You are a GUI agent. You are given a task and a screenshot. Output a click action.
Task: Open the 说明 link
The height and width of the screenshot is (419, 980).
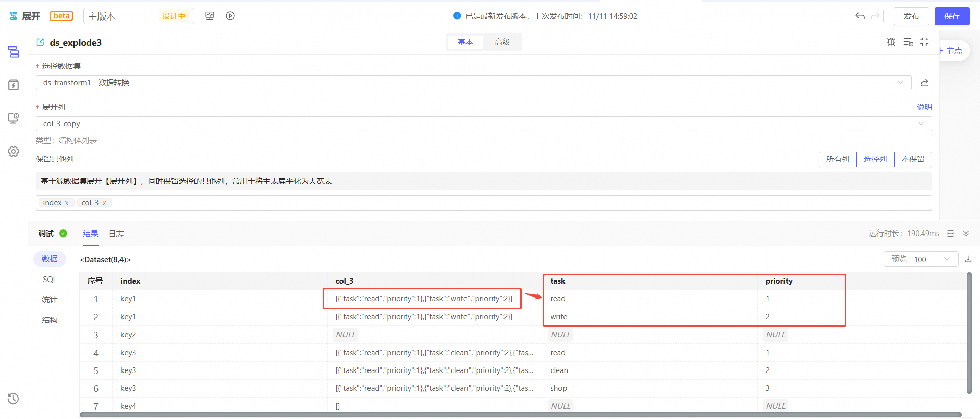(x=924, y=107)
